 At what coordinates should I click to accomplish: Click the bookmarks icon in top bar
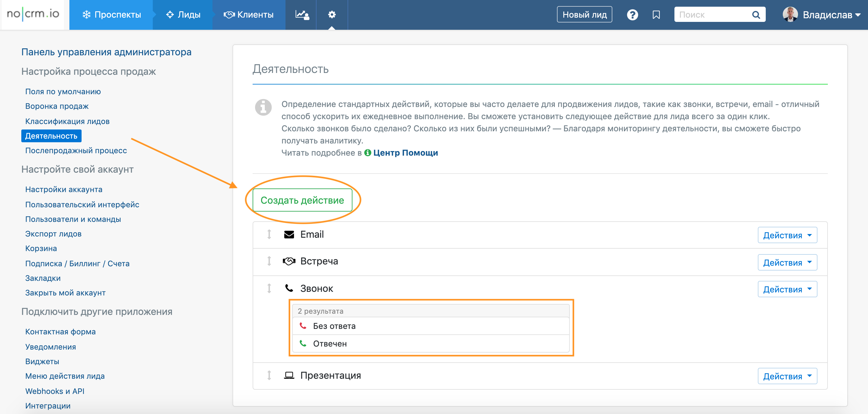click(656, 15)
